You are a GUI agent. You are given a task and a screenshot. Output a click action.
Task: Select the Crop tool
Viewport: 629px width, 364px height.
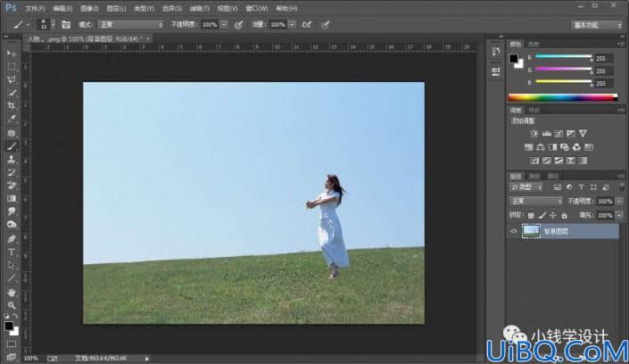click(12, 106)
